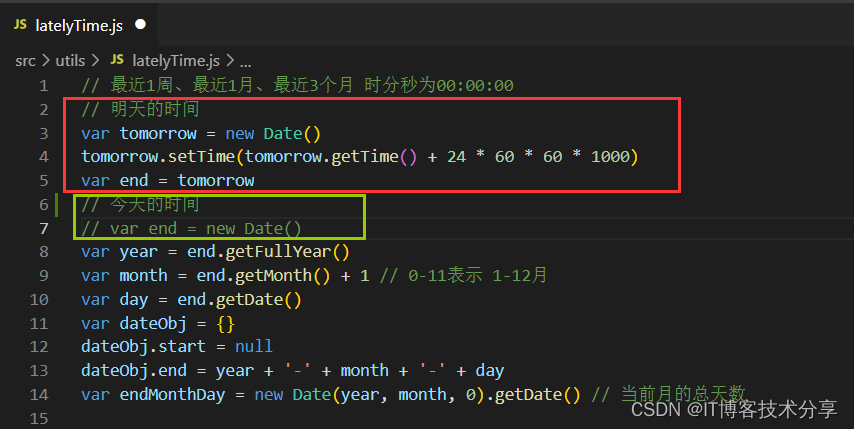Click the modified-line green gutter indicator at line 6
This screenshot has height=429, width=854.
coord(57,204)
